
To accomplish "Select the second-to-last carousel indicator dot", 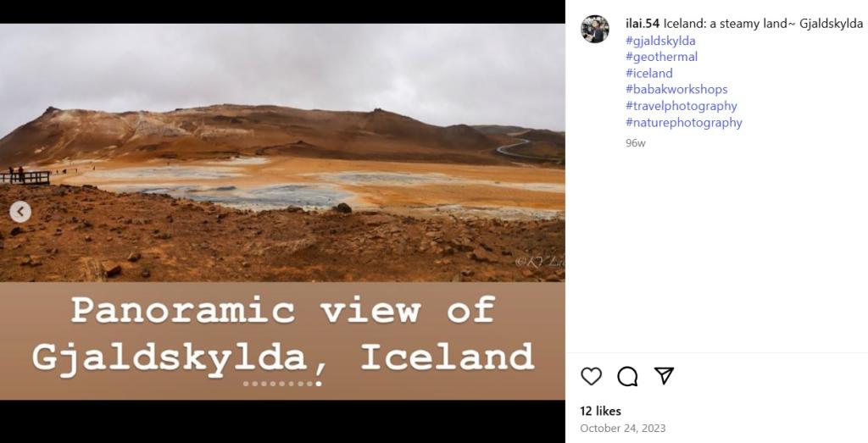I will tap(310, 383).
